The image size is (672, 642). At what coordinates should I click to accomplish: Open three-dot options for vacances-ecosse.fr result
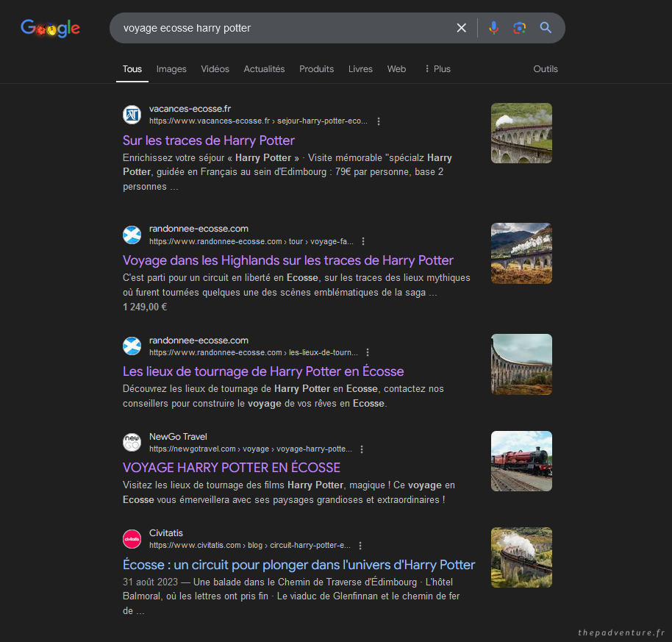click(x=379, y=121)
